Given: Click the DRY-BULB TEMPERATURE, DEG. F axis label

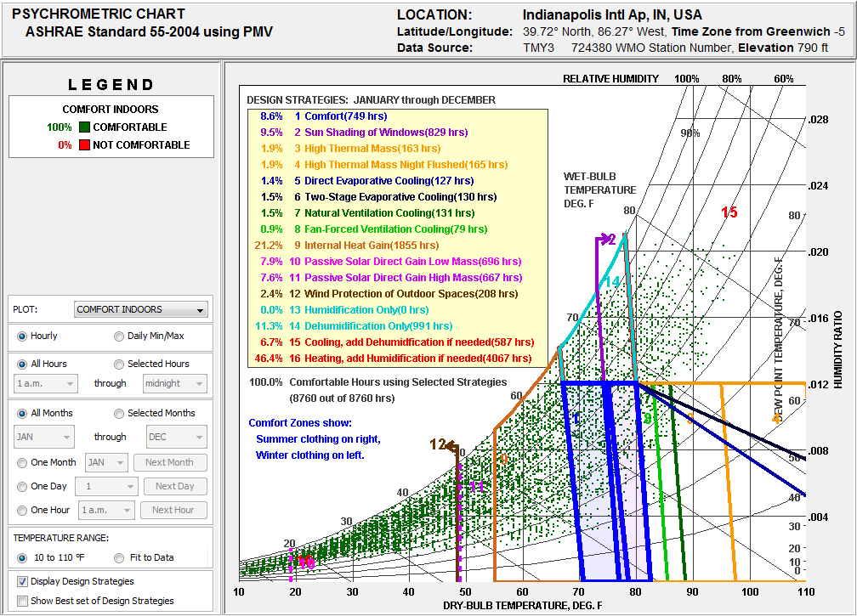Looking at the screenshot, I should (523, 606).
